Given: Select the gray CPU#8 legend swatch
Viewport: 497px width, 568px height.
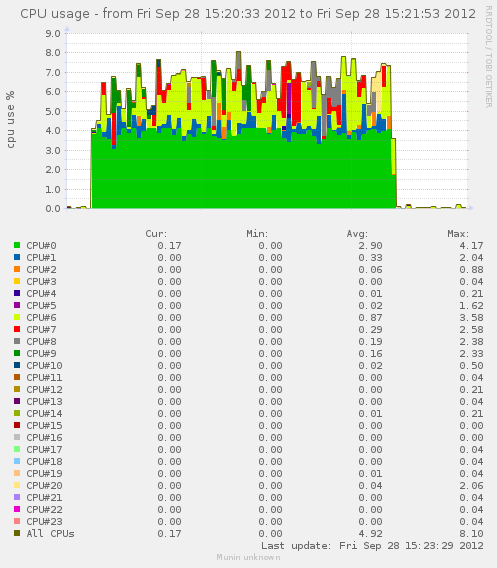Looking at the screenshot, I should (17, 341).
